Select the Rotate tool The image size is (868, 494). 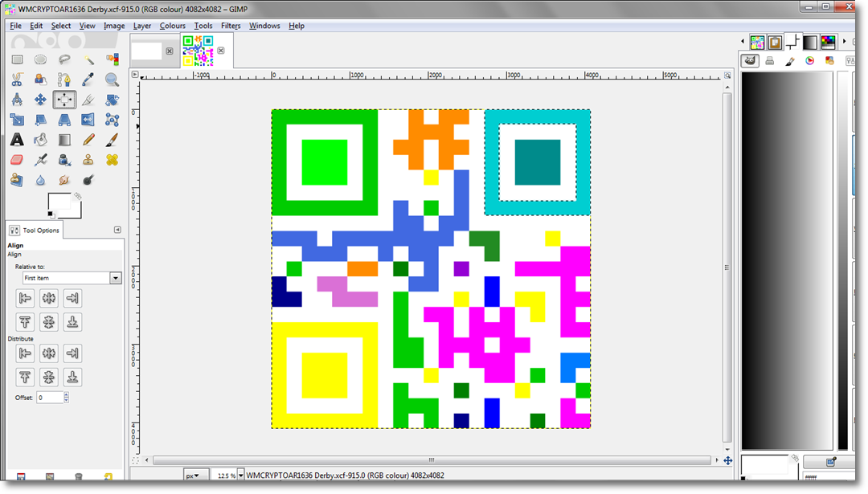pos(113,100)
